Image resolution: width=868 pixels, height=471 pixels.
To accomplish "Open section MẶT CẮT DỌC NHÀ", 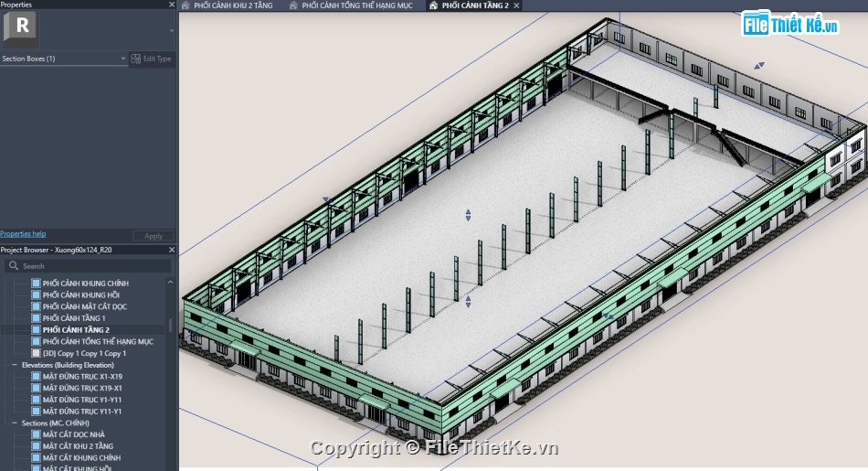I will point(74,435).
